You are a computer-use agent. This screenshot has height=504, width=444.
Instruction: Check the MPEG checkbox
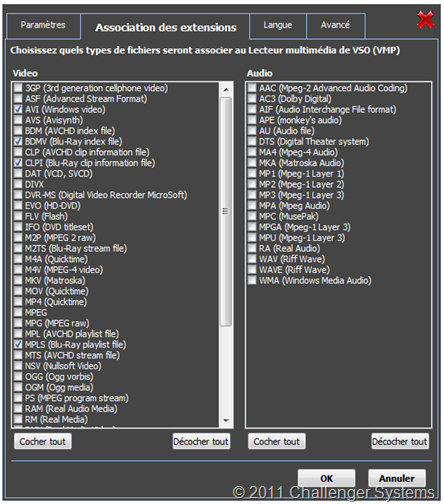pyautogui.click(x=18, y=312)
